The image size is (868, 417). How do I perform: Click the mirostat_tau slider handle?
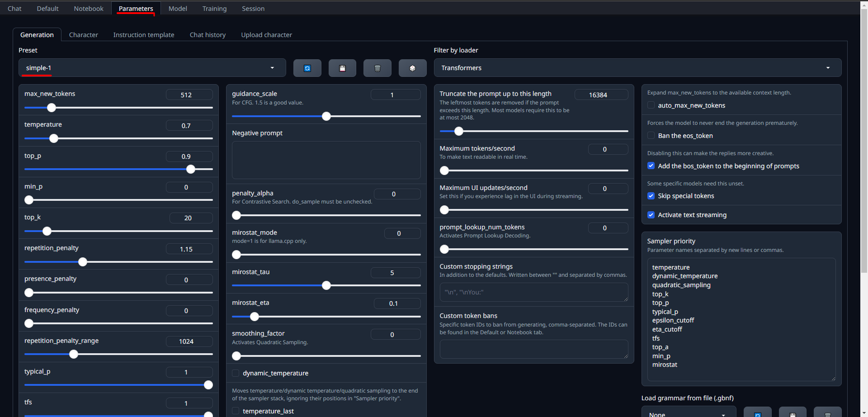pos(326,285)
